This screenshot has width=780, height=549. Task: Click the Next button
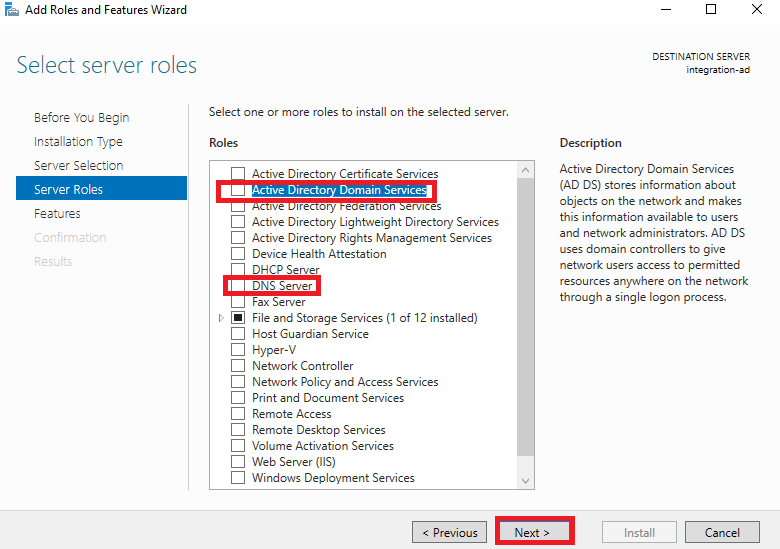pyautogui.click(x=535, y=533)
